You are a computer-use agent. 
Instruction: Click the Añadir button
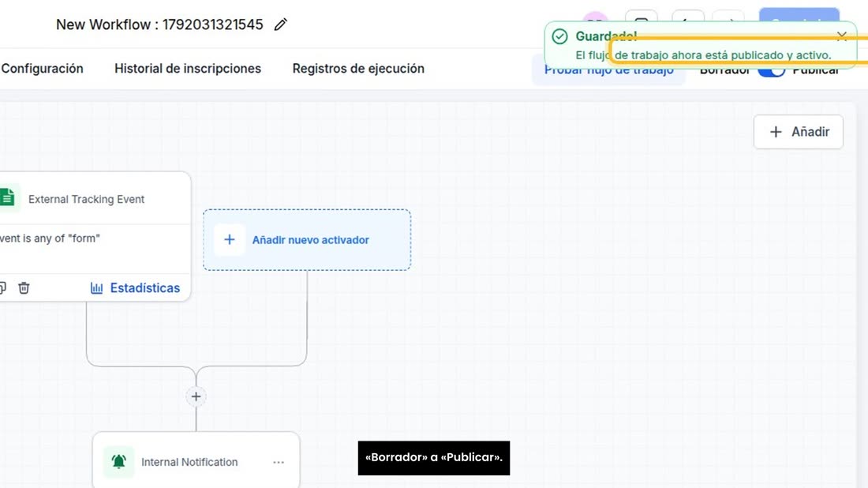click(799, 132)
